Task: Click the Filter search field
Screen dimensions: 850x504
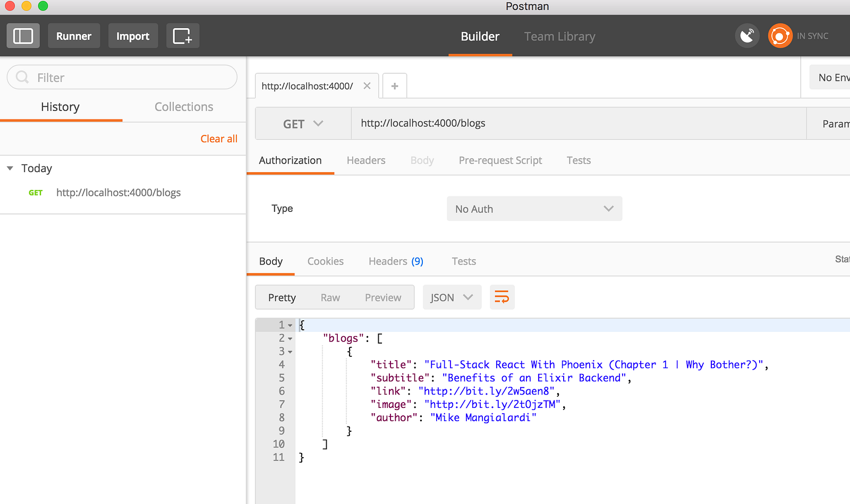Action: click(122, 78)
